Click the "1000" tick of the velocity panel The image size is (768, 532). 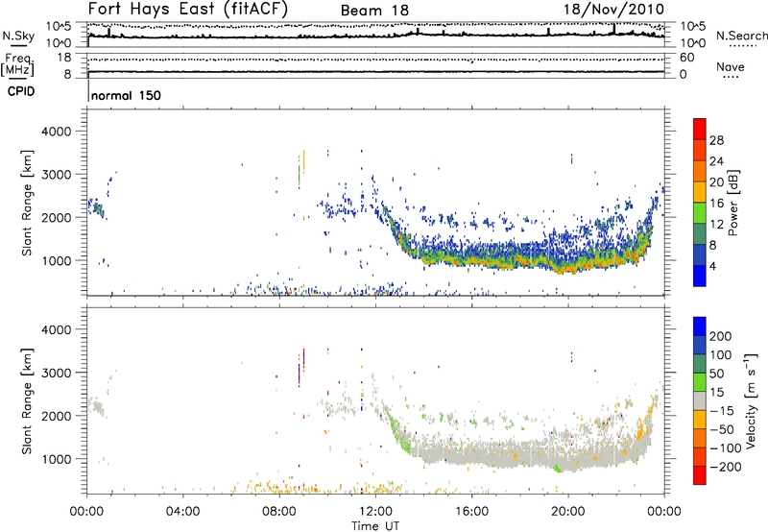[56, 459]
